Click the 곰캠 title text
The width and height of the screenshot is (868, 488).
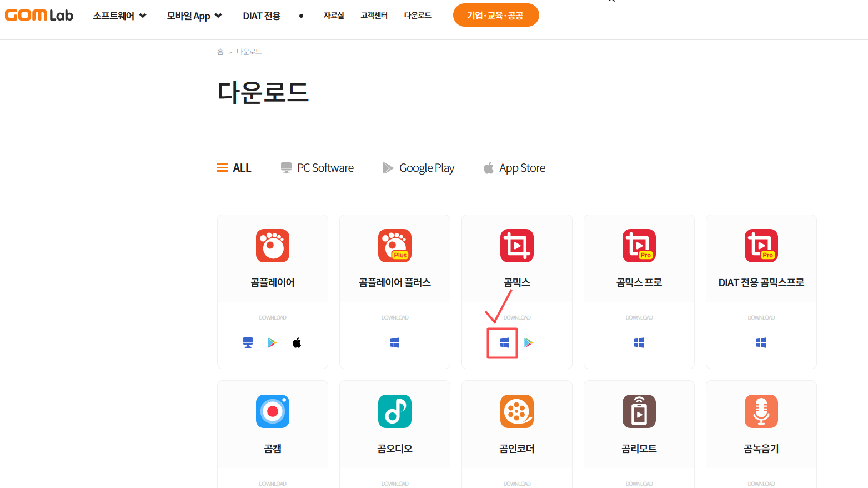(x=273, y=449)
